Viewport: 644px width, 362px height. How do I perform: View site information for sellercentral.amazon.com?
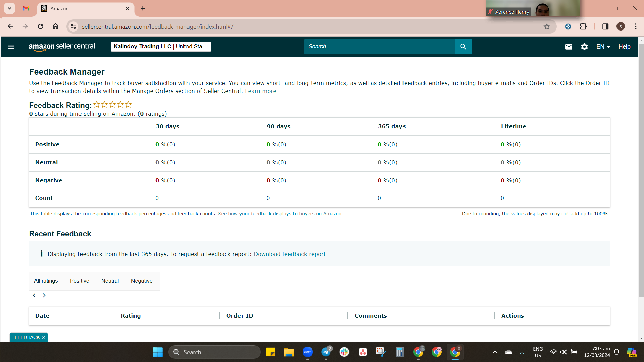coord(73,26)
